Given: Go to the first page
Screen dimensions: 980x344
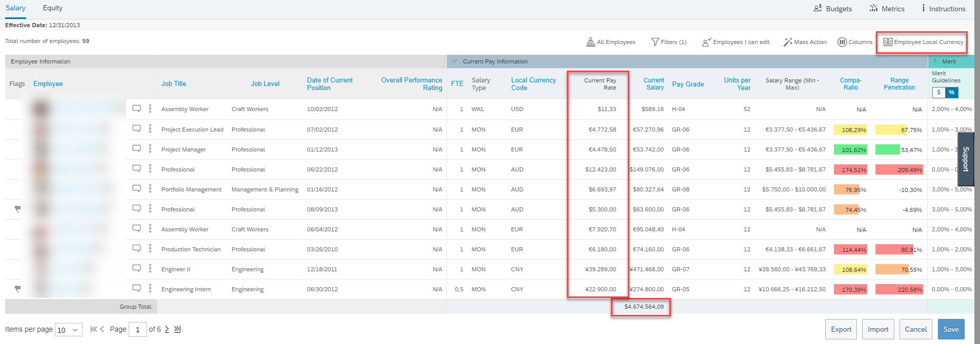Looking at the screenshot, I should point(93,329).
